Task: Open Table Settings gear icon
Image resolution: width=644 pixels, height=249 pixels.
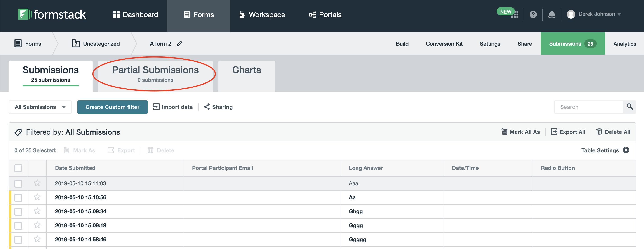Action: click(x=626, y=150)
